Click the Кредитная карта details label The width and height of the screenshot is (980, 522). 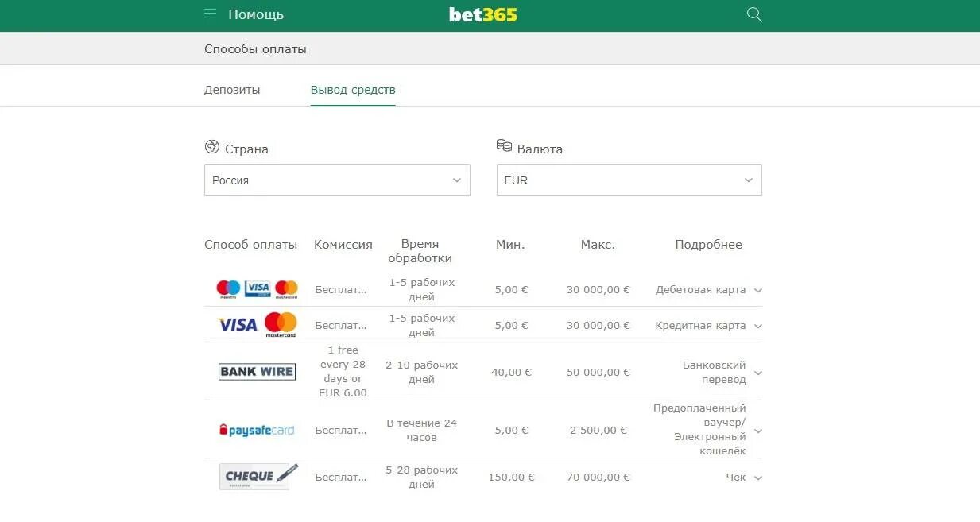click(700, 326)
